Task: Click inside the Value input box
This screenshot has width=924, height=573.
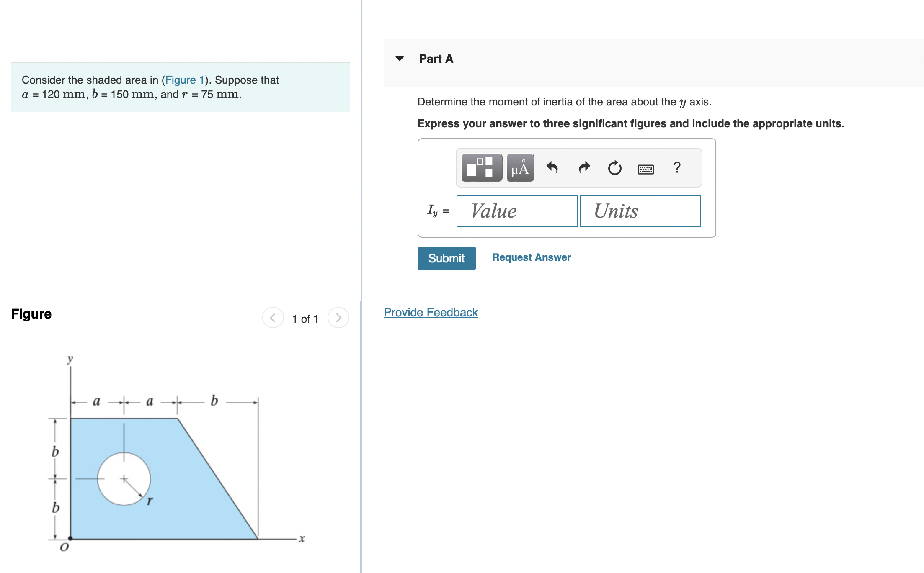Action: [x=517, y=211]
